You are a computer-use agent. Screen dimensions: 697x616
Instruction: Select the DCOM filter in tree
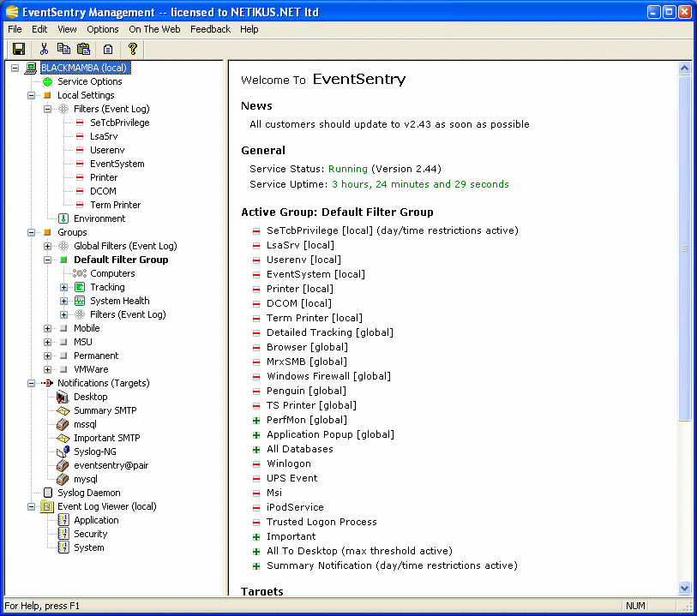103,191
